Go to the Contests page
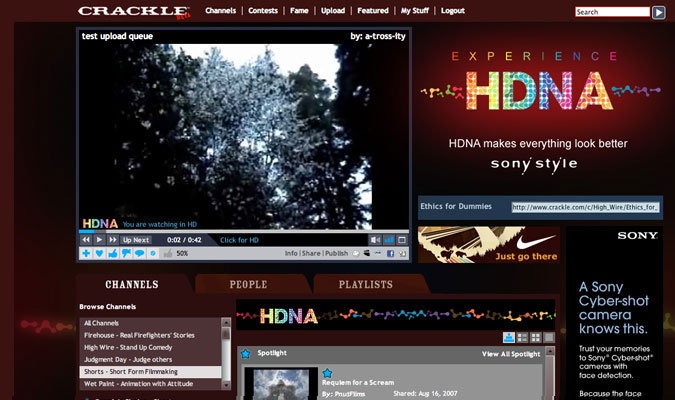 click(x=263, y=11)
